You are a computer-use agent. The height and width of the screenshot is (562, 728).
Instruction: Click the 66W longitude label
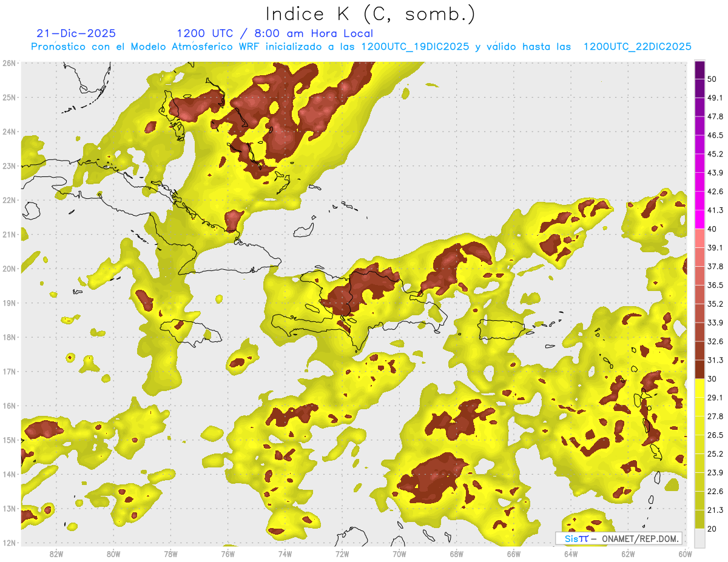click(x=513, y=554)
